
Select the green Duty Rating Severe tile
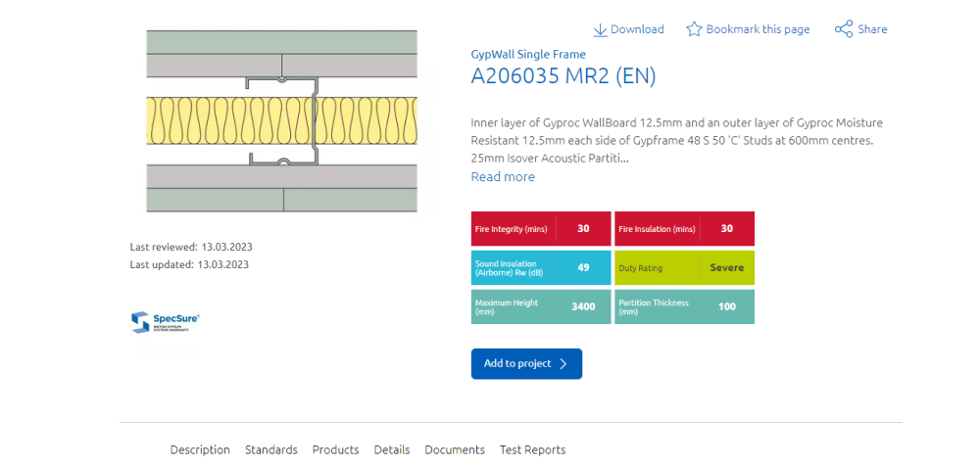tap(684, 268)
